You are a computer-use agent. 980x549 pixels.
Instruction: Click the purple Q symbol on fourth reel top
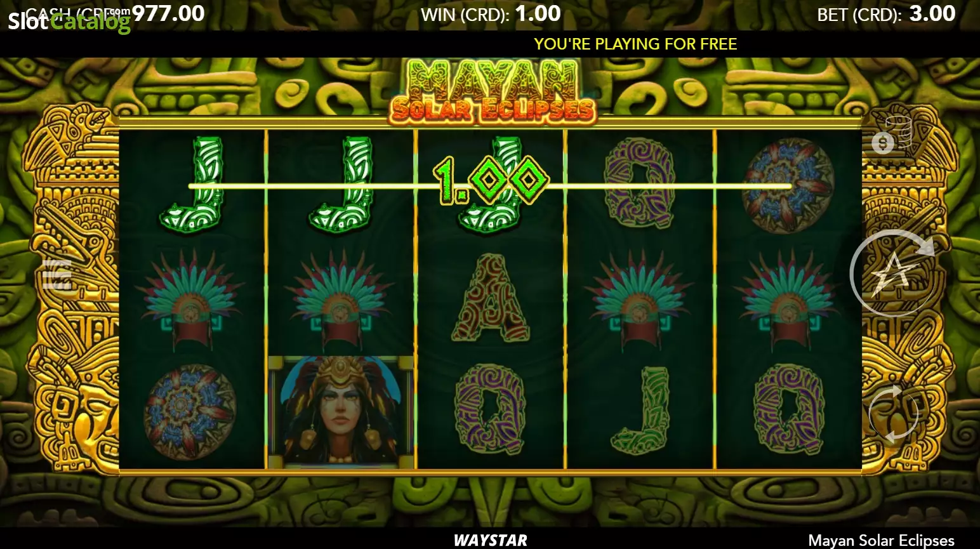point(640,184)
